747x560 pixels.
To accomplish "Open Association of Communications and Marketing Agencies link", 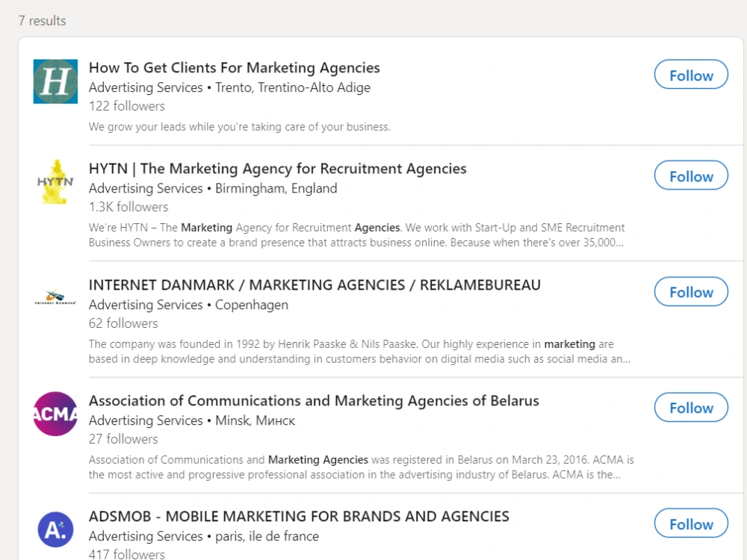I will [x=314, y=401].
